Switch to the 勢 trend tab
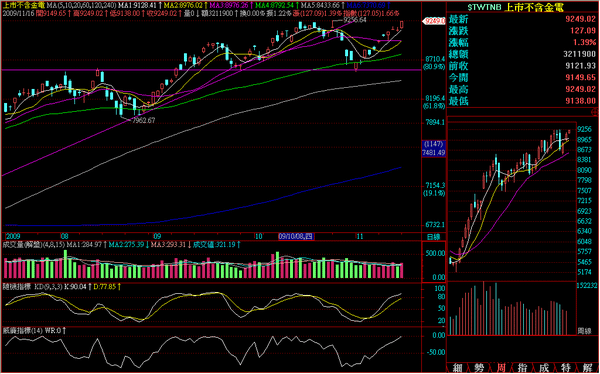Screen dimensions: 600x374 coord(479,368)
